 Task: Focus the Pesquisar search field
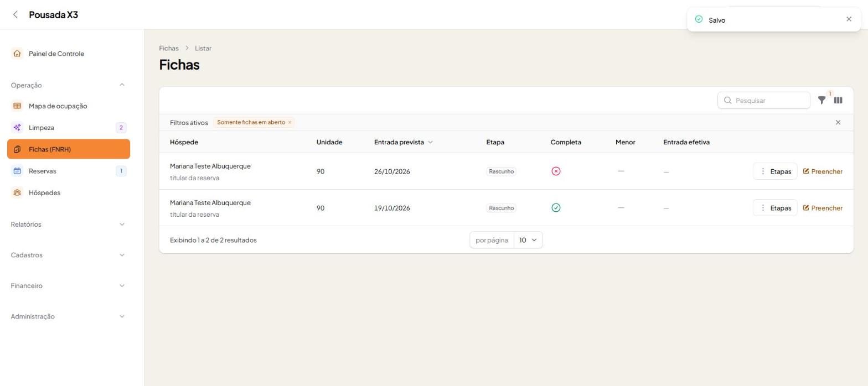(764, 101)
